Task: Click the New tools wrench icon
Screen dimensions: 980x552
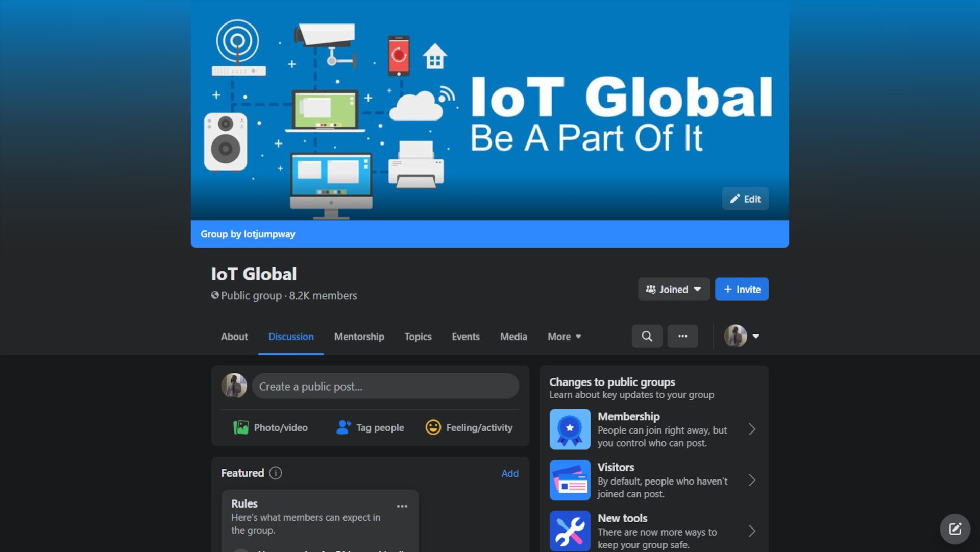Action: coord(570,531)
